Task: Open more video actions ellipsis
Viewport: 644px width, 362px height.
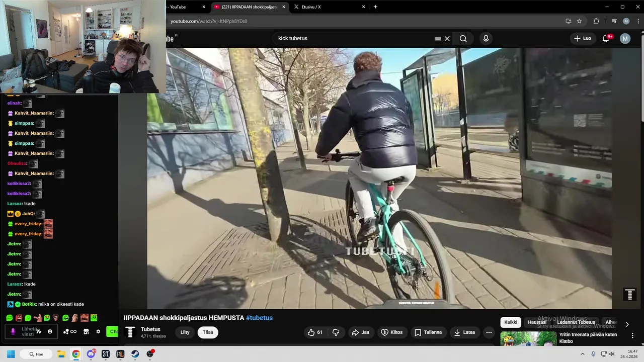Action: [x=489, y=332]
